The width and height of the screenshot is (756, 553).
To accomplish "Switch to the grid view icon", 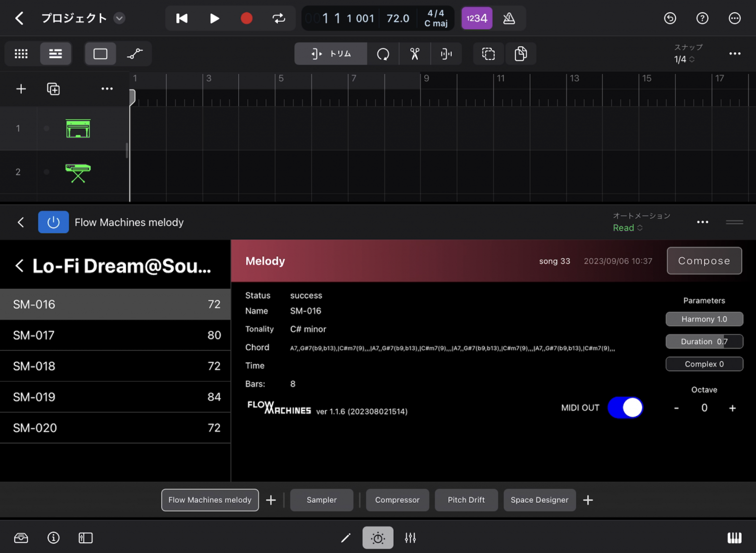I will 21,54.
